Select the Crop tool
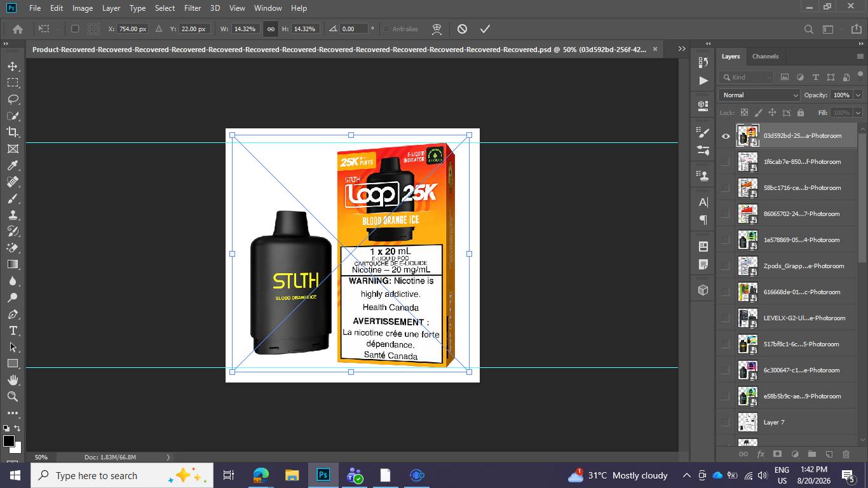 coord(13,132)
